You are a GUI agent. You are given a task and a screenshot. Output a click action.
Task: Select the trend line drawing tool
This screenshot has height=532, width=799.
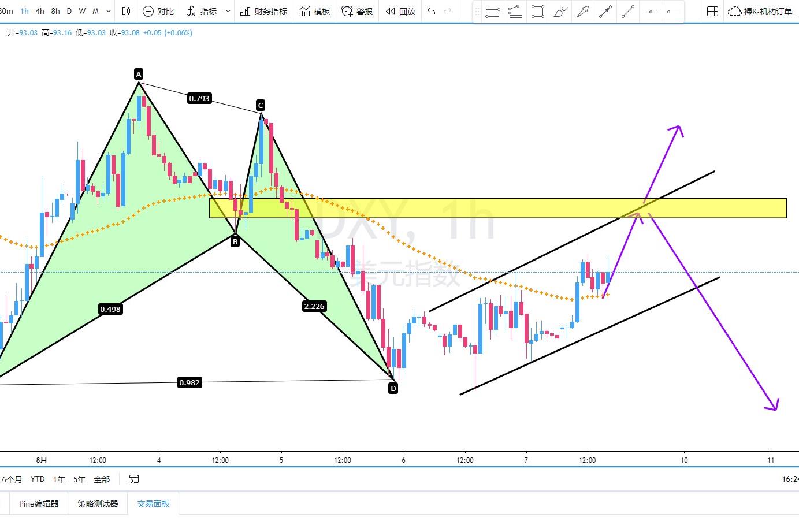(628, 12)
